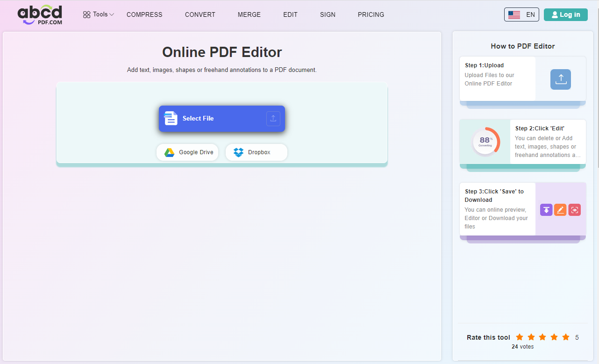Click the 'Add text, images, shapes' subtitle
The height and width of the screenshot is (364, 599).
(222, 70)
